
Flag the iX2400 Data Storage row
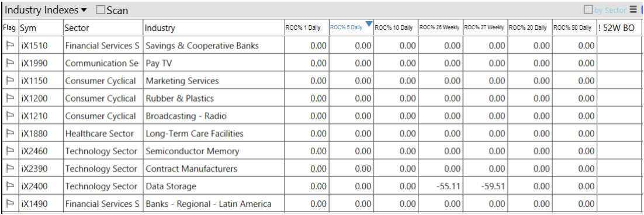pyautogui.click(x=11, y=186)
